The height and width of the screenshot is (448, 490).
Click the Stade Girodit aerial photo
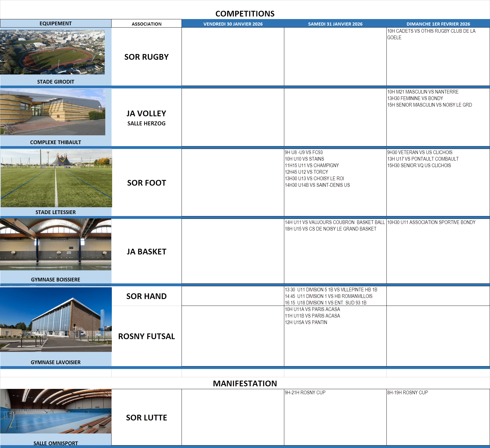52,52
